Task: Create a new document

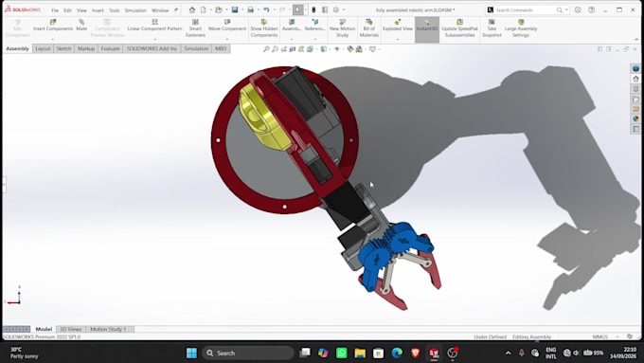Action: pos(204,9)
